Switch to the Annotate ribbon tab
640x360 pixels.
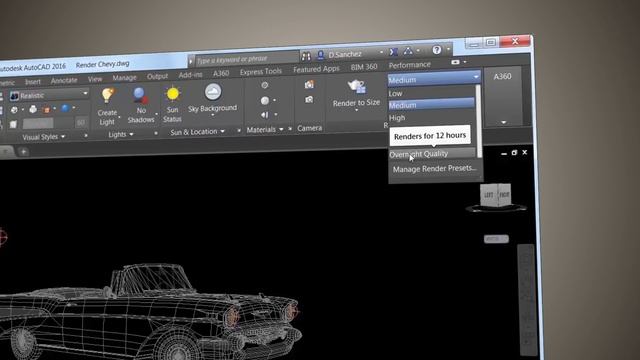click(64, 80)
